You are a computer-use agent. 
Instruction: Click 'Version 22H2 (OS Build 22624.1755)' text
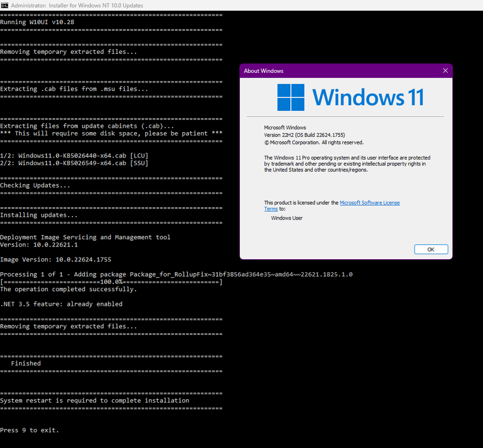(x=304, y=135)
